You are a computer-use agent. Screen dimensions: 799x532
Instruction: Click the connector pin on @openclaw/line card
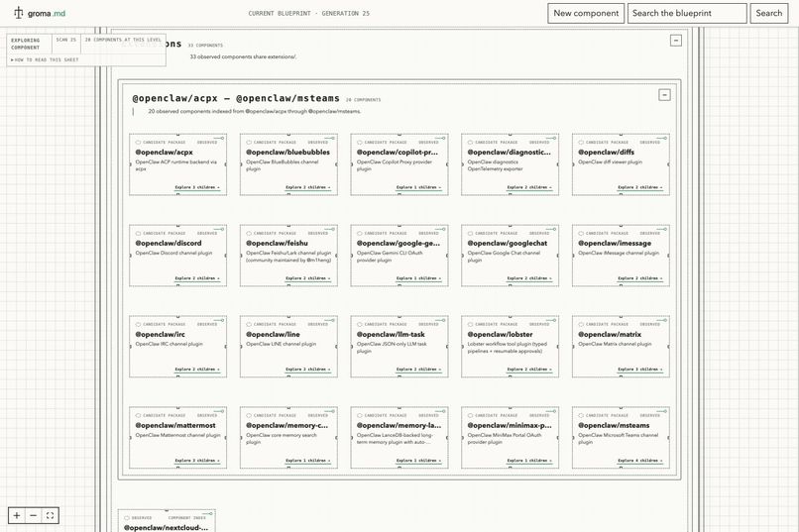[330, 320]
